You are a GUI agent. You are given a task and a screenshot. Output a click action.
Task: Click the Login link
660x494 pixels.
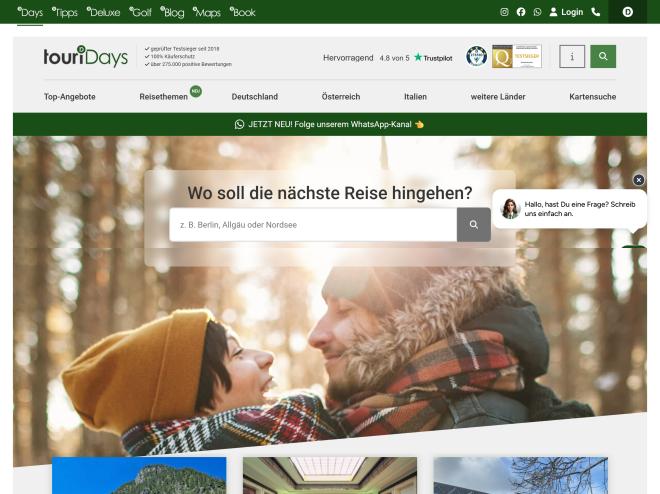point(572,12)
